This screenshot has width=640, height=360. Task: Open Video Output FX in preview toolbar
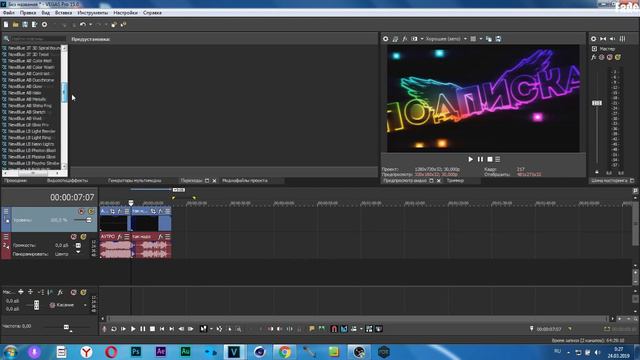pyautogui.click(x=404, y=39)
